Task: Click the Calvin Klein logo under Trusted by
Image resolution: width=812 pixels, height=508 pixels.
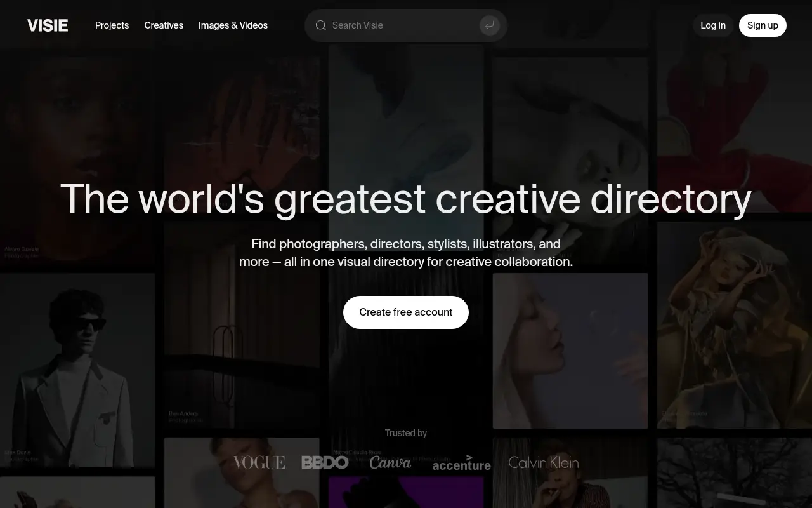Action: point(544,462)
